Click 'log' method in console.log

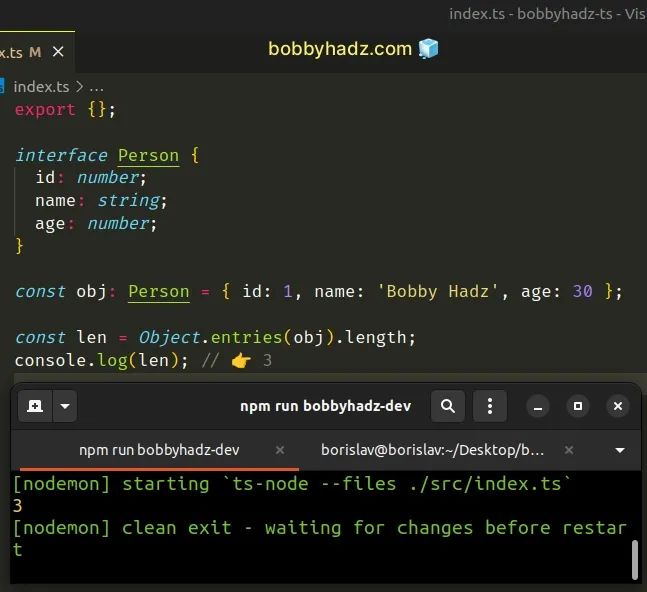click(x=112, y=361)
